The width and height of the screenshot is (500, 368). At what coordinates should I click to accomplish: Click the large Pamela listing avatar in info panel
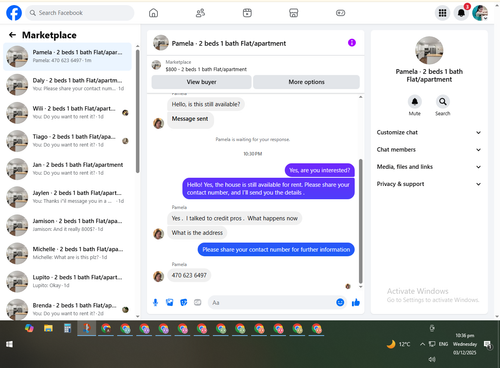[429, 50]
